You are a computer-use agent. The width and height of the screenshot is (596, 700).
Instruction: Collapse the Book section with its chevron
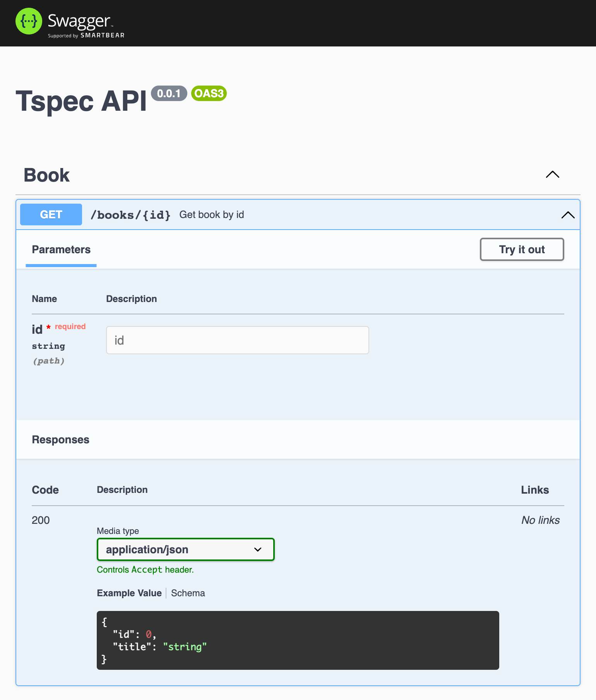552,175
